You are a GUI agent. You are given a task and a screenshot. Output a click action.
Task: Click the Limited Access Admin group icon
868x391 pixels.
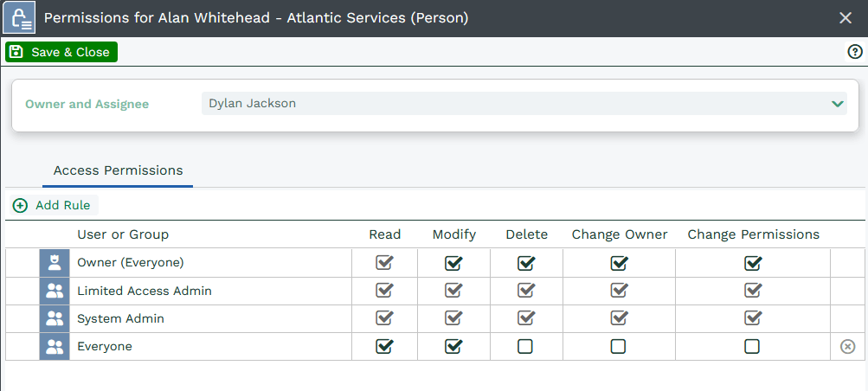[55, 292]
